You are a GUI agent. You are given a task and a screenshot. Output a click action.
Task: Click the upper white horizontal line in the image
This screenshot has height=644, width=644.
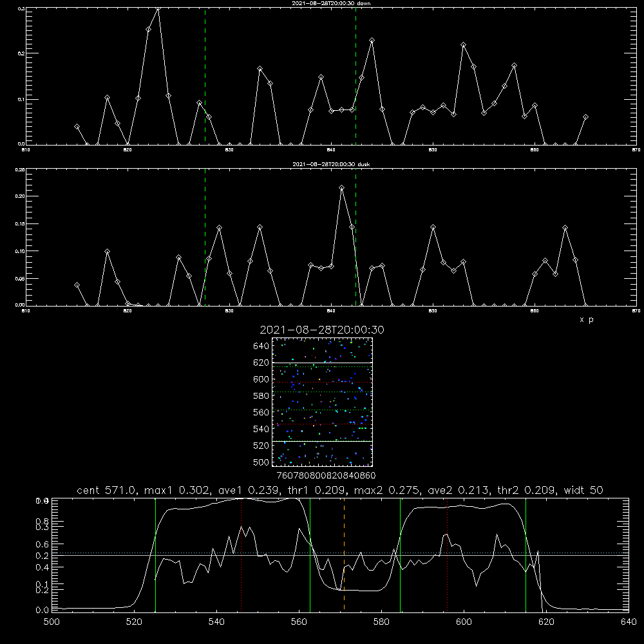(x=322, y=363)
